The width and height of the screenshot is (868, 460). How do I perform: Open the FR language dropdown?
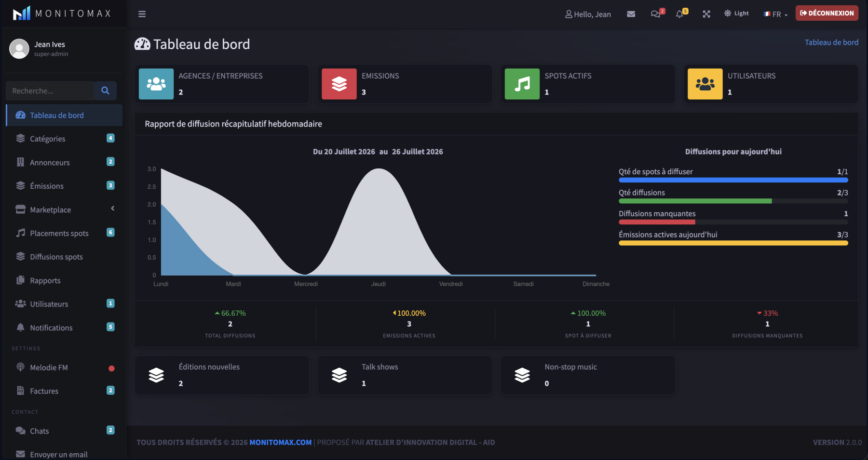(775, 14)
